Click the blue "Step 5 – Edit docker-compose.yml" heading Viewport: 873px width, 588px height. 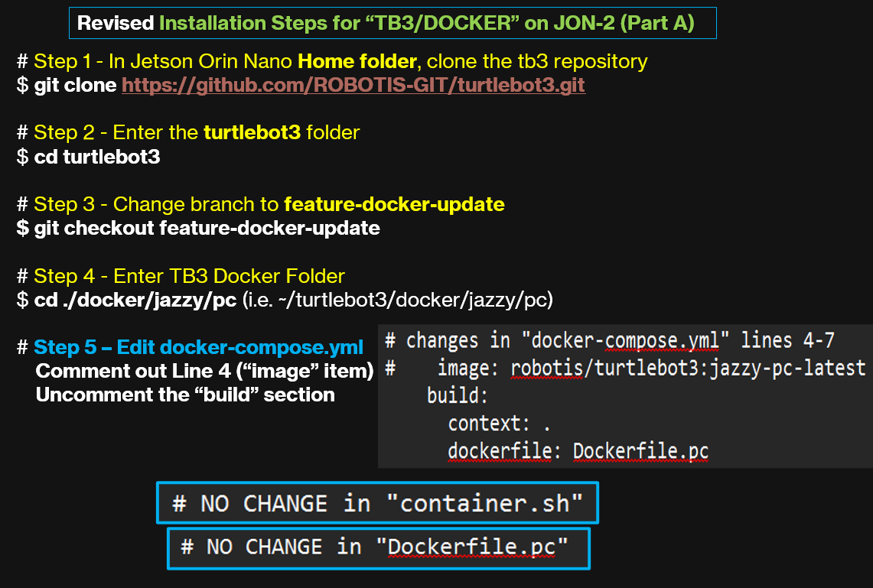point(198,348)
